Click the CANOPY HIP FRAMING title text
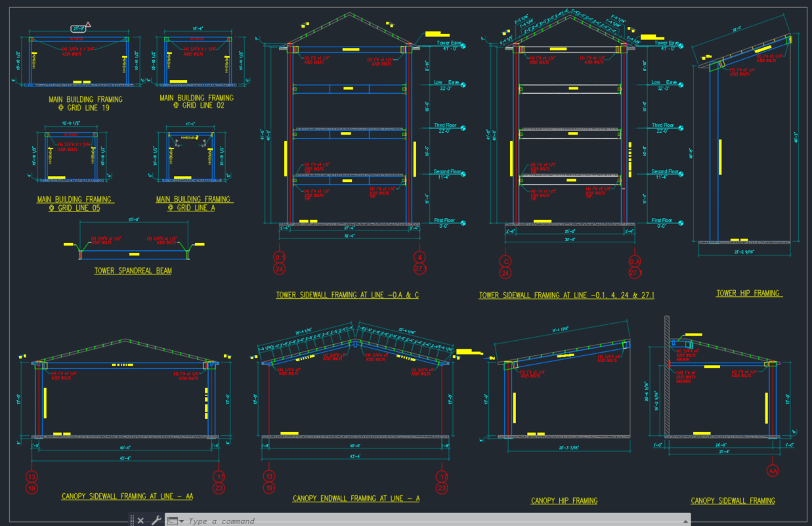812x526 pixels. tap(564, 501)
